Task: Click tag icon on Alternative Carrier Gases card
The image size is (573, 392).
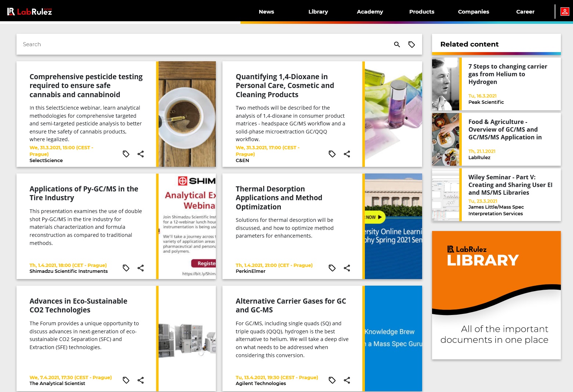Action: click(x=332, y=380)
